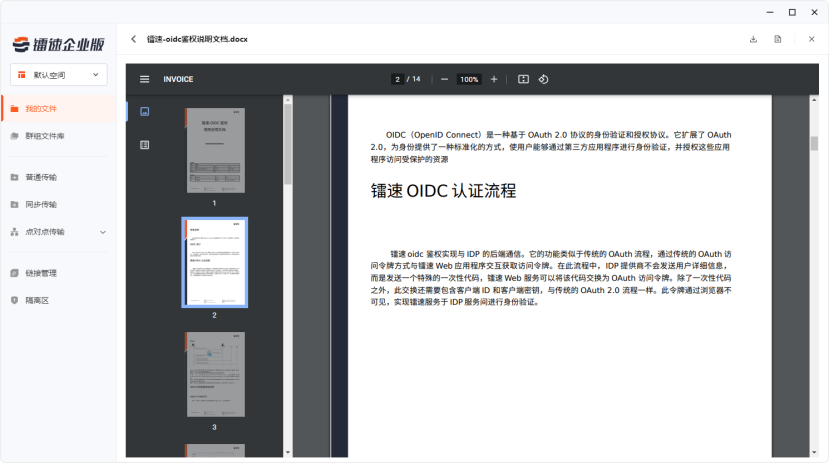Select page 2 thumbnail

pyautogui.click(x=215, y=263)
